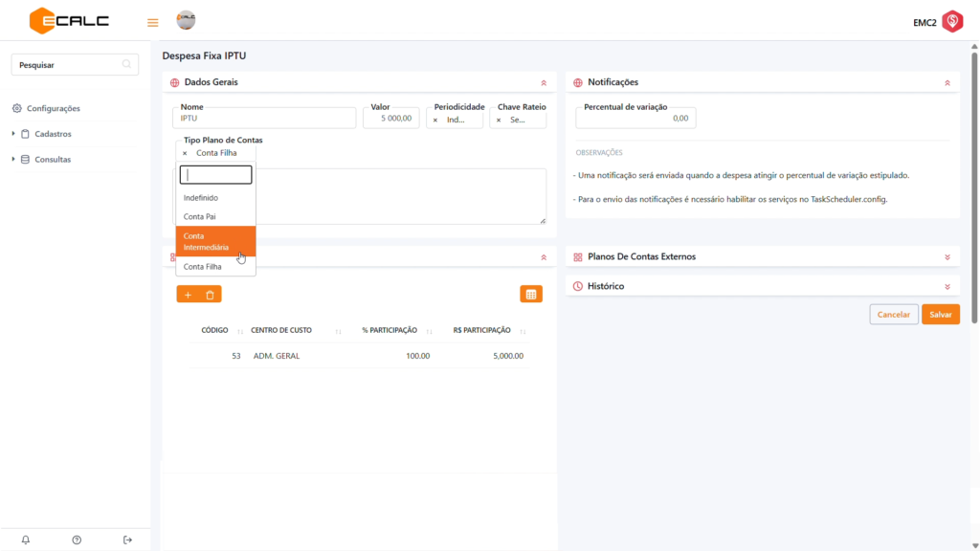Click the Percentual de variação input field
The width and height of the screenshot is (980, 551).
click(635, 119)
